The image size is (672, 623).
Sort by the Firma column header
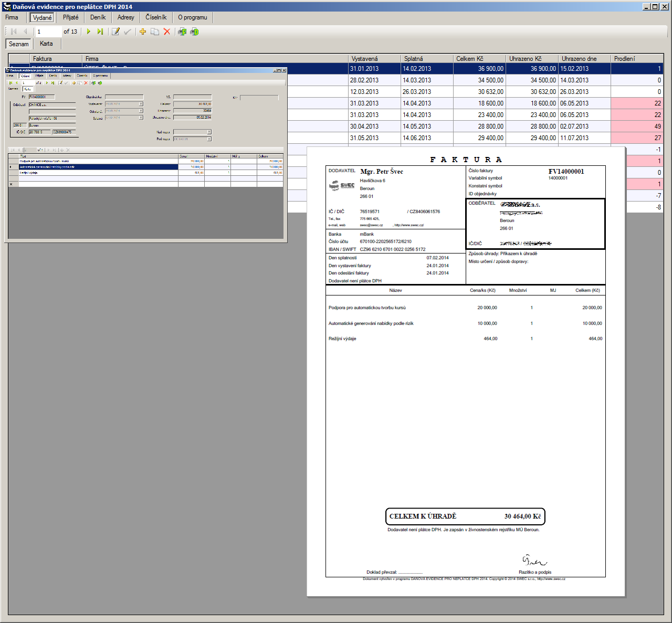(x=215, y=59)
